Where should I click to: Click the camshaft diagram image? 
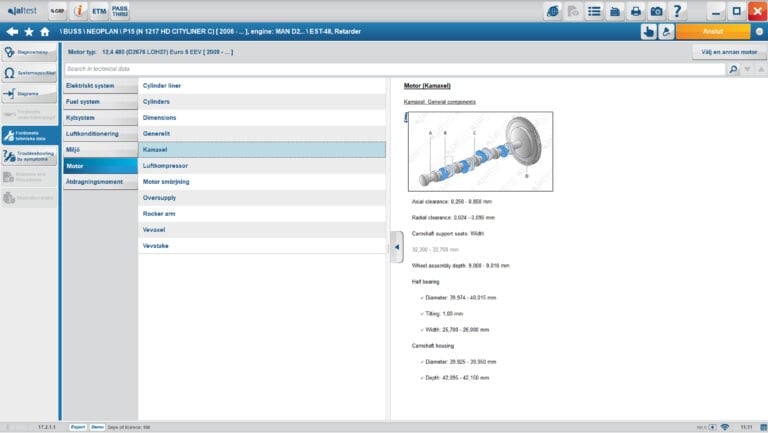click(479, 151)
